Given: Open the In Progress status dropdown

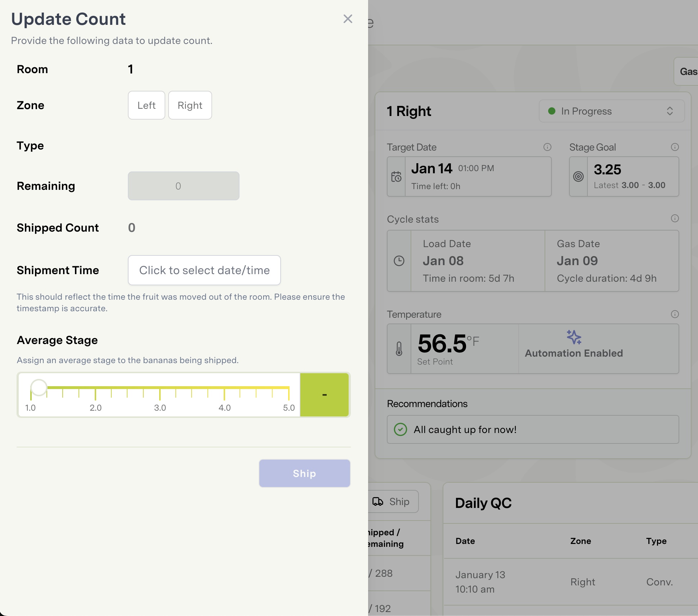Looking at the screenshot, I should pos(611,111).
